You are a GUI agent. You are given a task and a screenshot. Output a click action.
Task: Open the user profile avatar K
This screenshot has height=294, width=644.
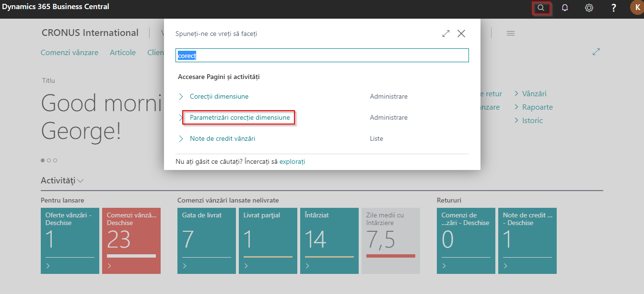click(x=637, y=8)
